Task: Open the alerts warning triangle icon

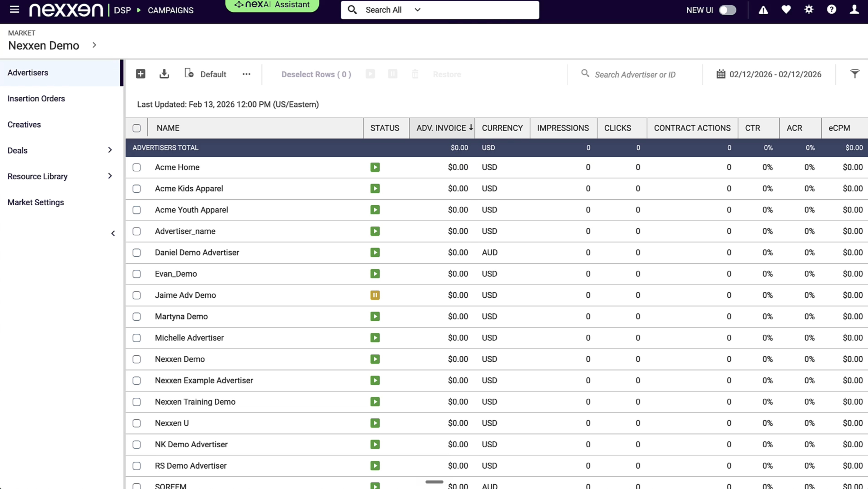Action: pyautogui.click(x=763, y=10)
